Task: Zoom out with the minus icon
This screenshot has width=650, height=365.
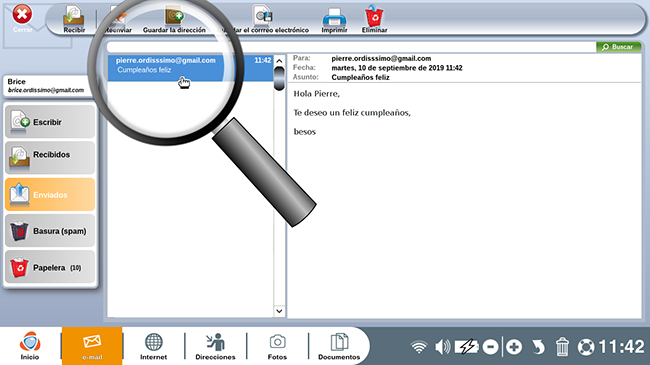Action: coord(490,347)
